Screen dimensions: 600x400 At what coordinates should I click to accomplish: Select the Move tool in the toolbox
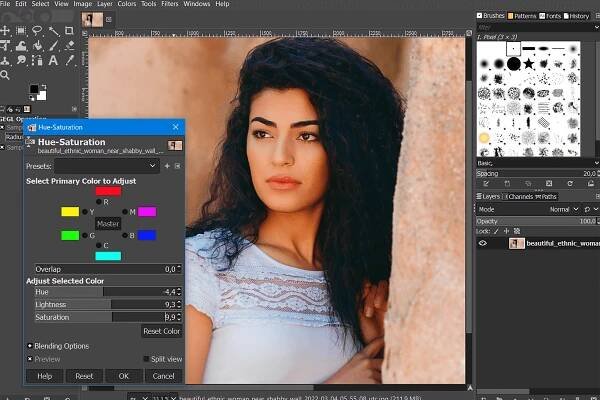(6, 30)
